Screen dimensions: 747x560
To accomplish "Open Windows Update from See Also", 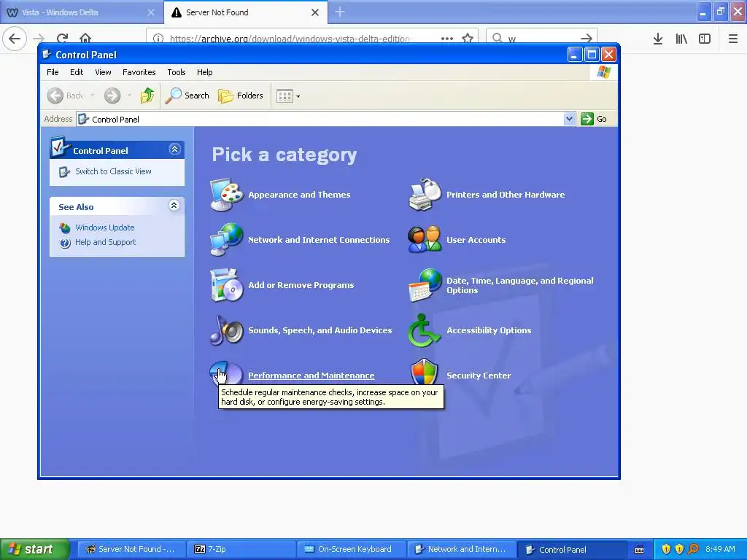I will tap(105, 227).
